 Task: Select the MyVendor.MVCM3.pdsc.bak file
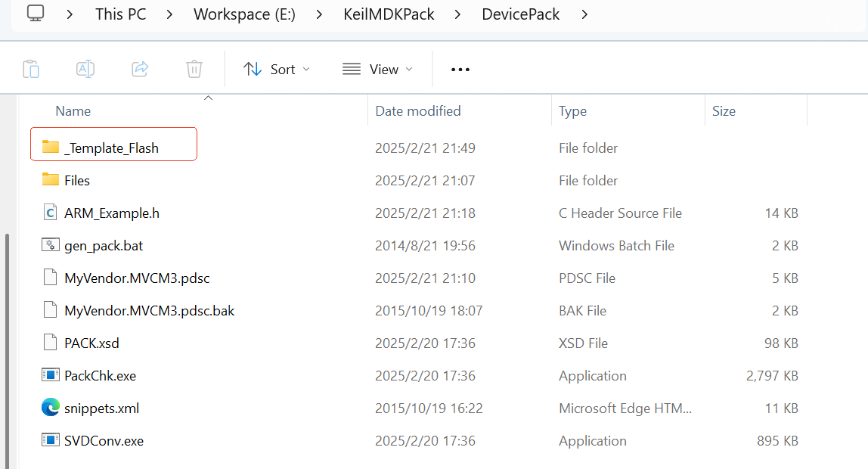tap(149, 310)
